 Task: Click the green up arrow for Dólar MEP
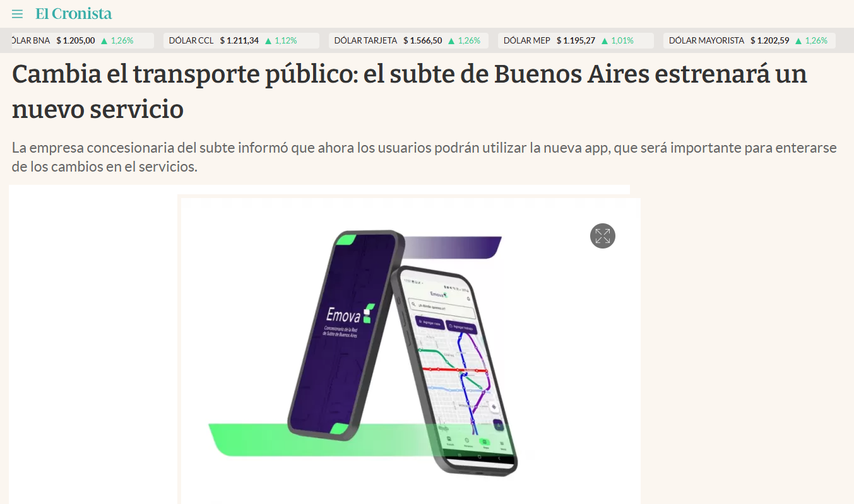[x=605, y=41]
